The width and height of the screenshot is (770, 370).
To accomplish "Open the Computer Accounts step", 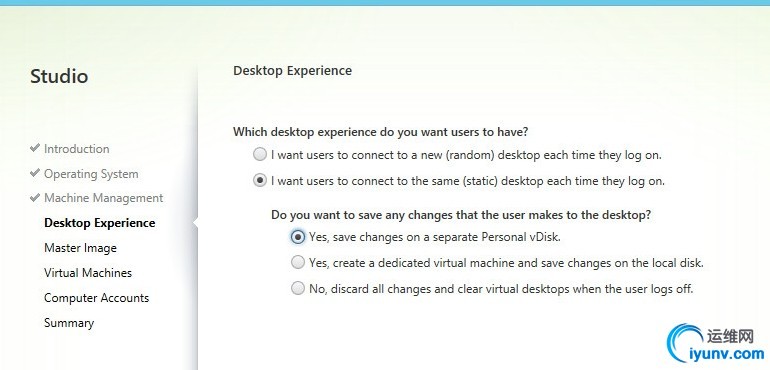I will 96,298.
